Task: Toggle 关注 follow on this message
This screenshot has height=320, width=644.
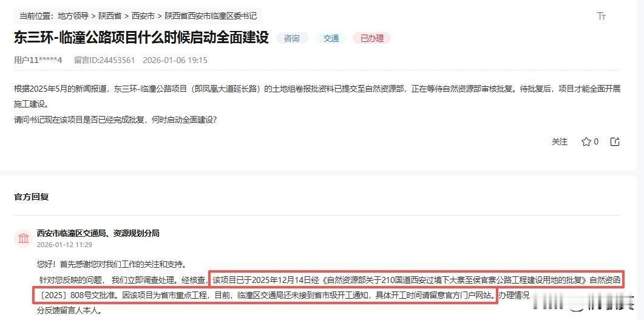Action: [x=560, y=141]
